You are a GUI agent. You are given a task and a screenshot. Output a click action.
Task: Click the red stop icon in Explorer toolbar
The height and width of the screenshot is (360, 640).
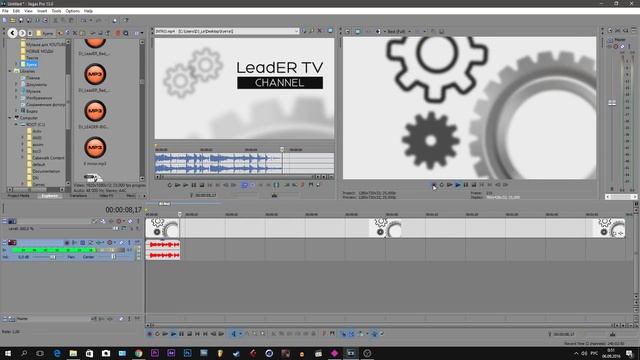[118, 33]
